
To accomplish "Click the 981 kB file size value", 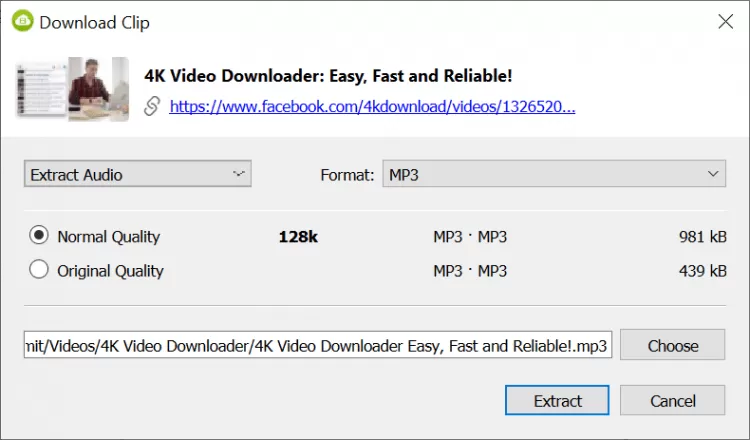I will [702, 237].
